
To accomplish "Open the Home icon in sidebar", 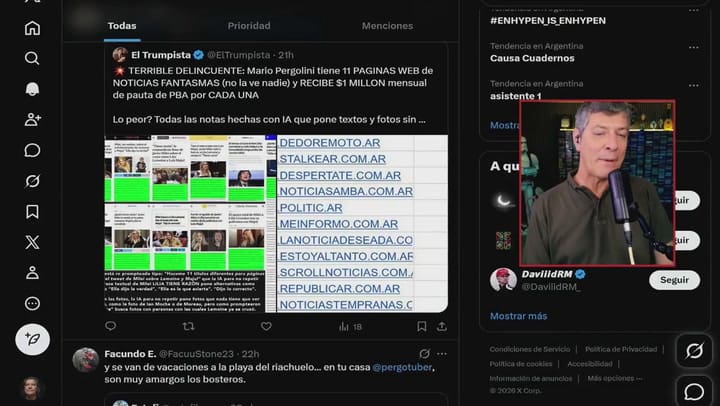I will click(x=32, y=28).
